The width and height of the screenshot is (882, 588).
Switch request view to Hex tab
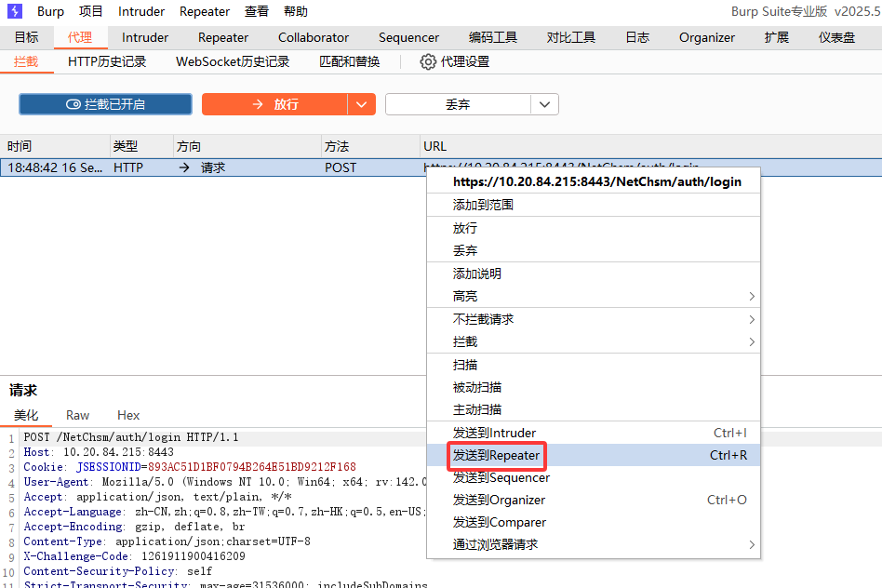(128, 415)
